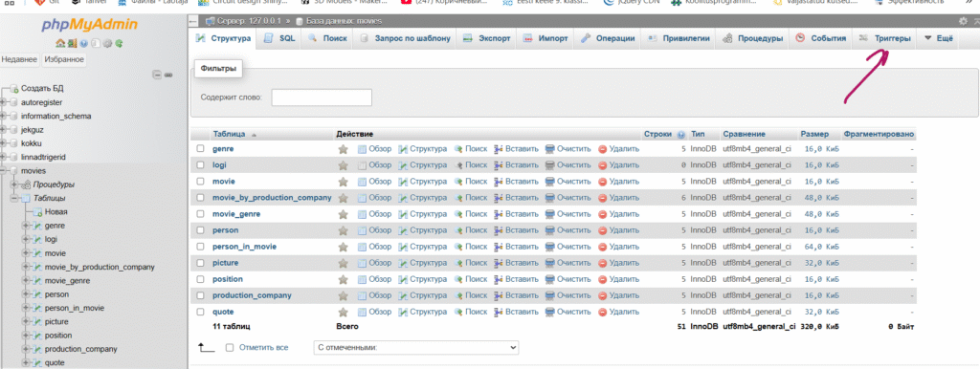Expand information_schema database node
This screenshot has height=369, width=980.
tap(4, 116)
